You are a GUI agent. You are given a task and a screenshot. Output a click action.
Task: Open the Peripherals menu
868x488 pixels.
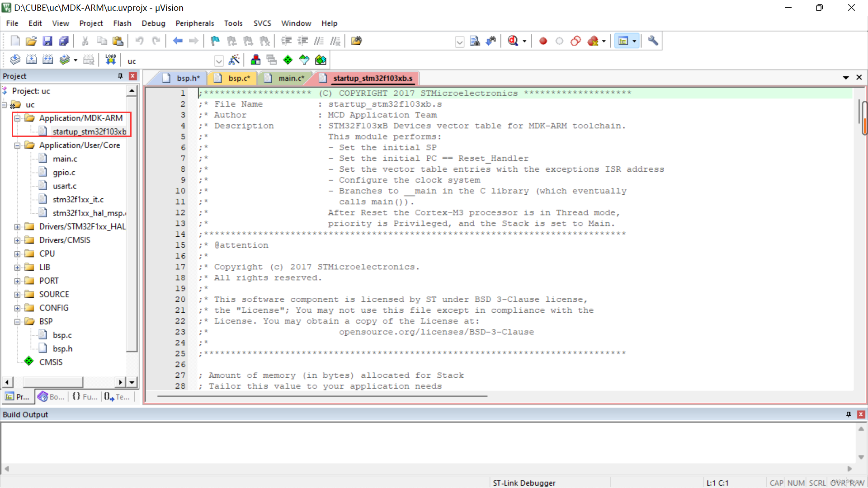coord(194,23)
